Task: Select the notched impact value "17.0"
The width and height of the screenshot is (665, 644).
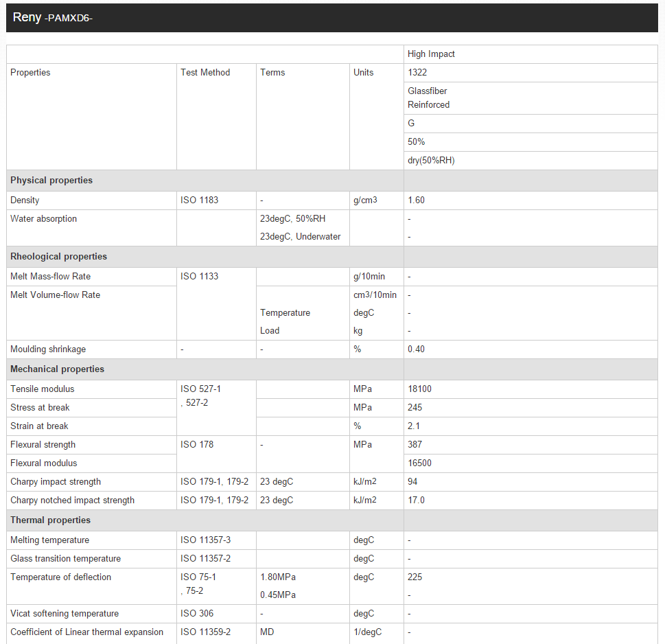Action: [416, 501]
